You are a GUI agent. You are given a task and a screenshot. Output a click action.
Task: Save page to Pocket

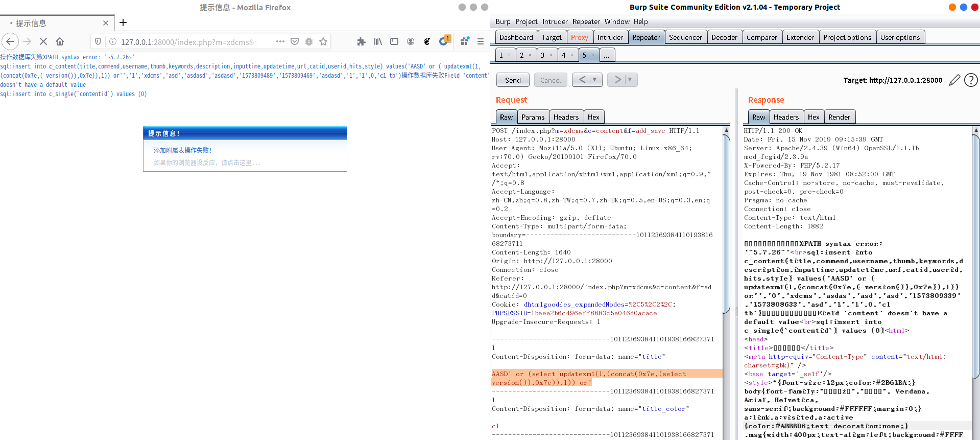pyautogui.click(x=295, y=41)
